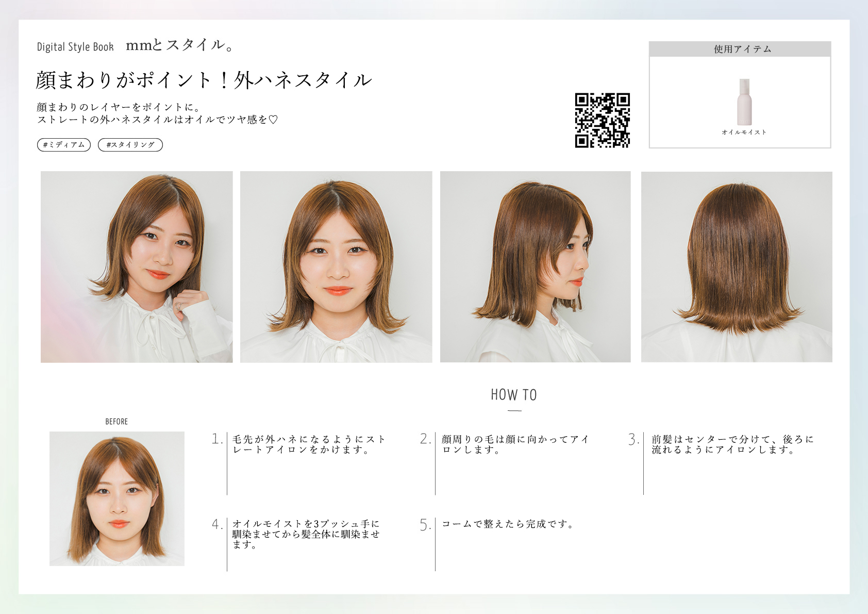Viewport: 868px width, 614px height.
Task: Click the mmとスタイル。 logo text
Action: 180,45
